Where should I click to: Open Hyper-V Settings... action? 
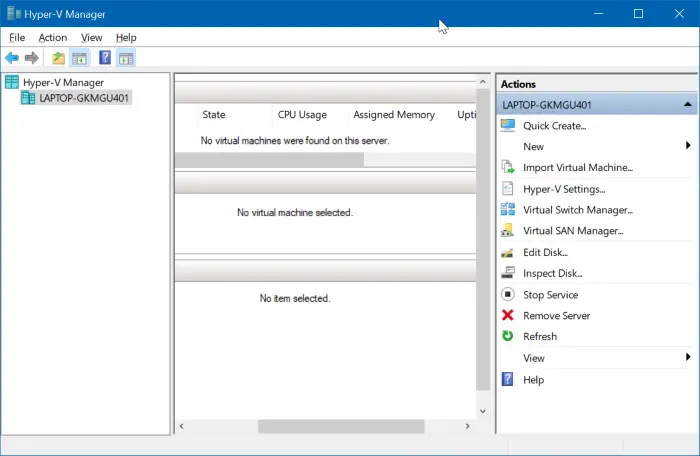tap(564, 189)
